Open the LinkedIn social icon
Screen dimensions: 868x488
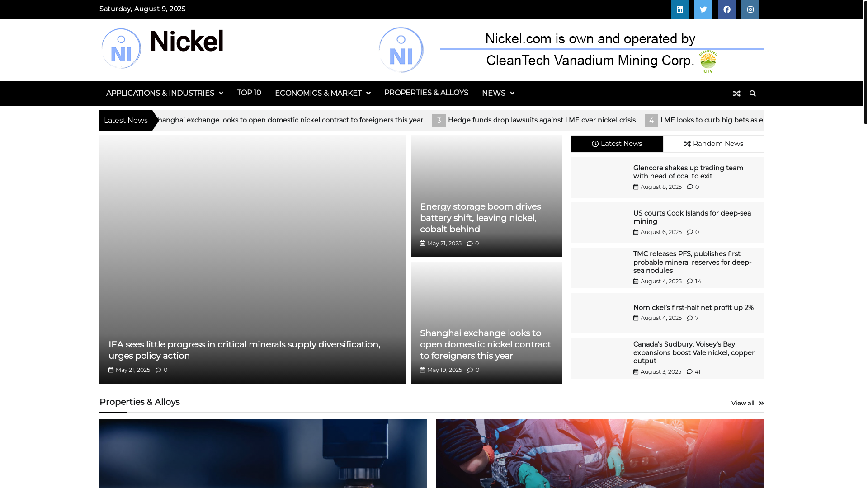point(679,9)
